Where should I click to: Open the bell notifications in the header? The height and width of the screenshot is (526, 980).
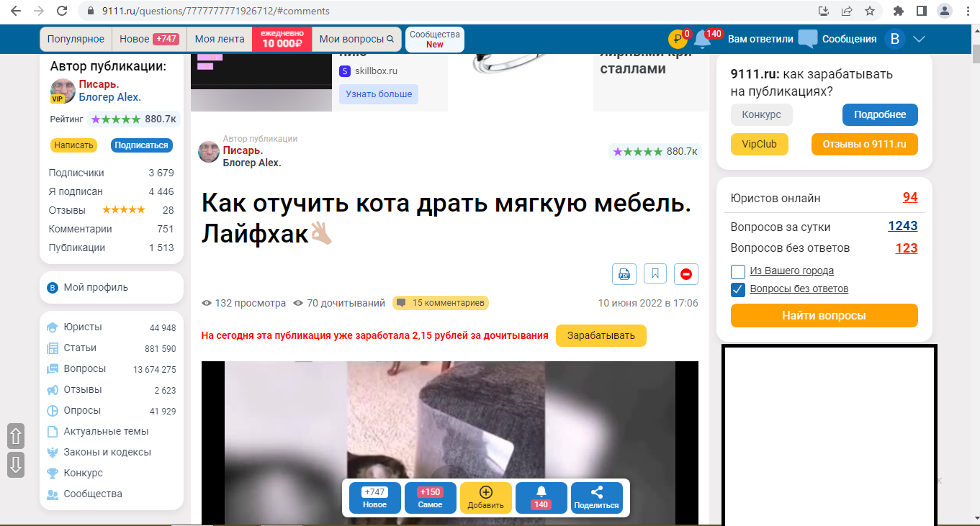[x=703, y=40]
